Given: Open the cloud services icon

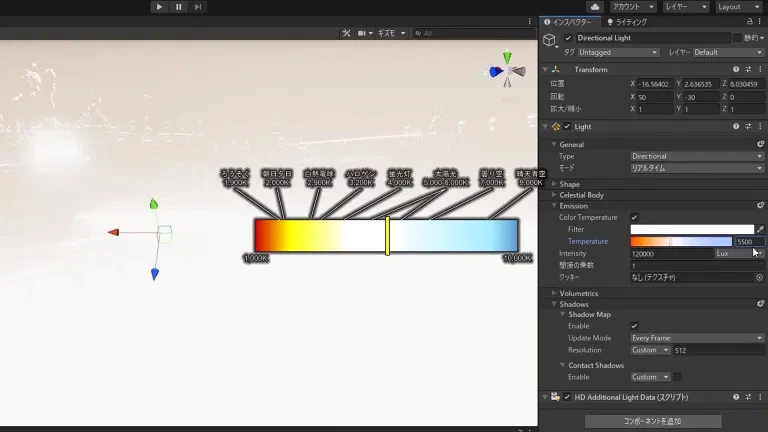Looking at the screenshot, I should click(595, 7).
